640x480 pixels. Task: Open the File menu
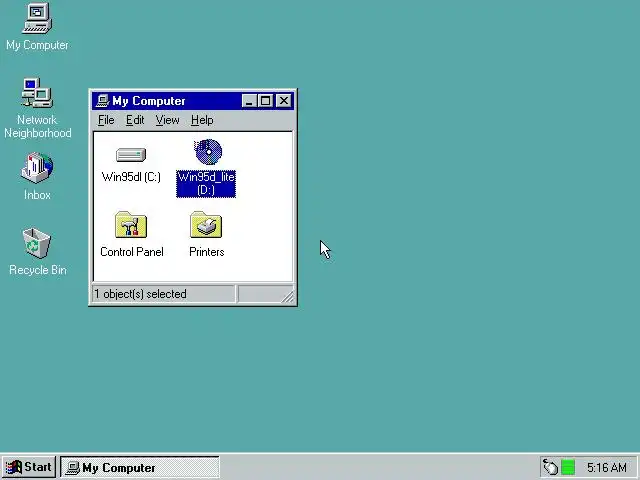(x=106, y=120)
